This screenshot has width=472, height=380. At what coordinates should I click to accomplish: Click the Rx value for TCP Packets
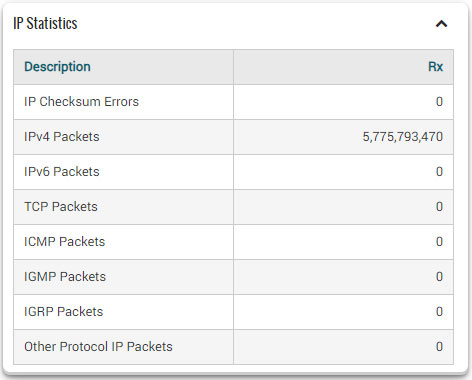pos(439,207)
